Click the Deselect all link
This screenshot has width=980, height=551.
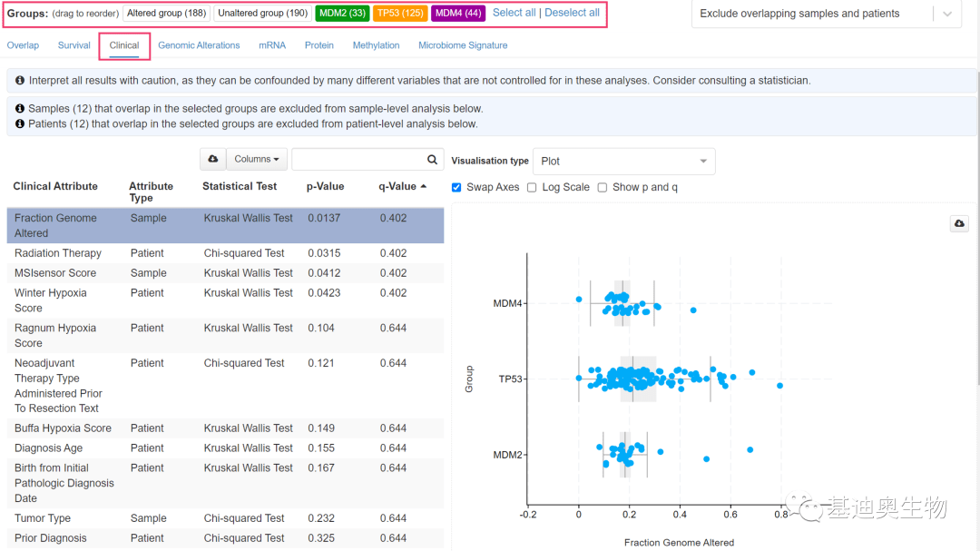pyautogui.click(x=572, y=13)
